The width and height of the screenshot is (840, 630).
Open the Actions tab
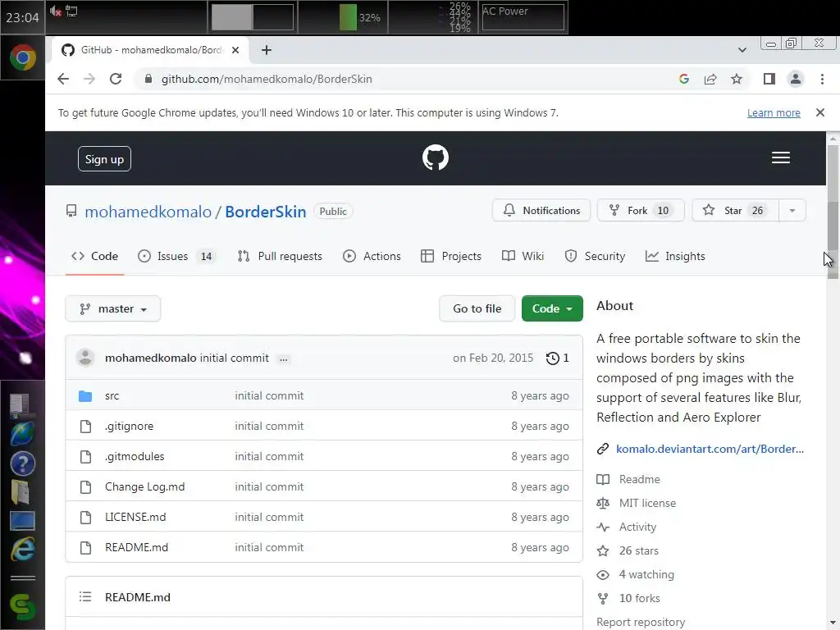pyautogui.click(x=372, y=256)
